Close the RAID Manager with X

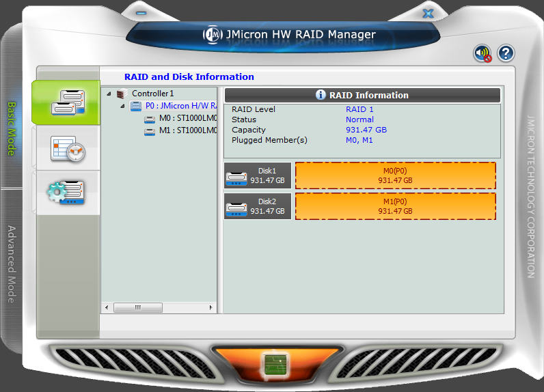point(428,14)
